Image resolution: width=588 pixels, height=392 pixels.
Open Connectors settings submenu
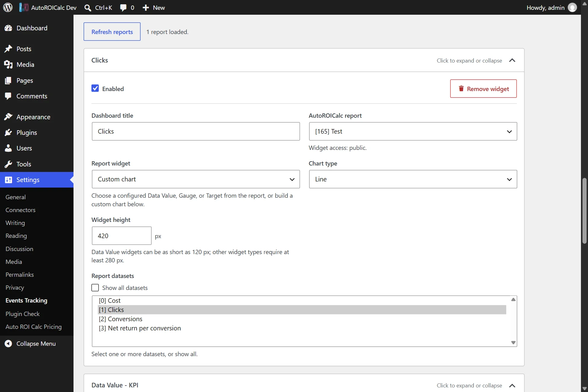coord(21,210)
